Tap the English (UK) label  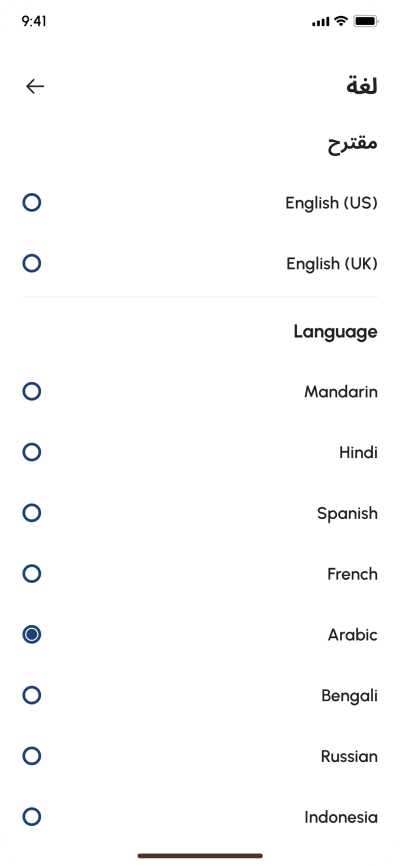(332, 263)
